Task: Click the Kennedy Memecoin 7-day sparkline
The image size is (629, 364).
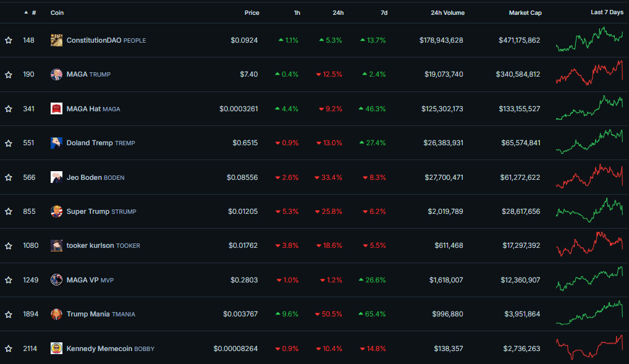Action: pos(589,347)
